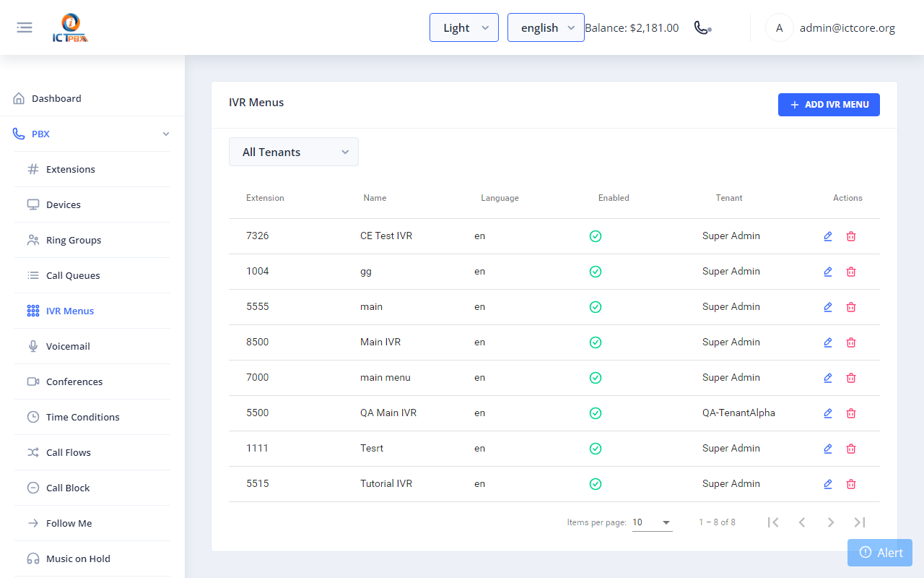Open Devices in the sidebar
Viewport: 924px width, 578px height.
tap(92, 204)
